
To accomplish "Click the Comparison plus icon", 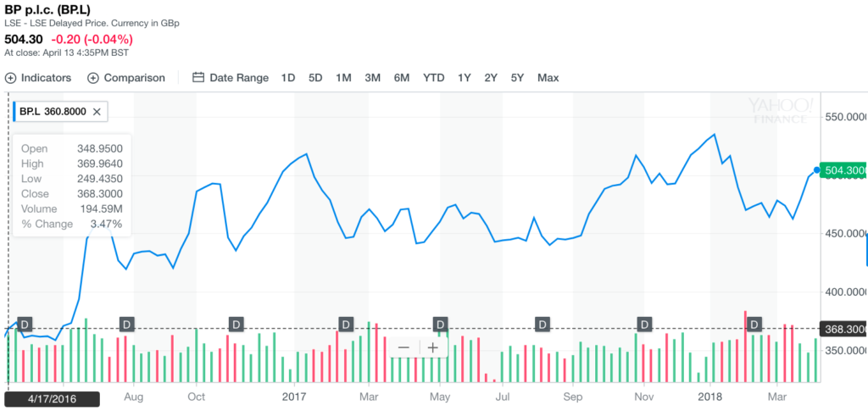I will point(93,78).
